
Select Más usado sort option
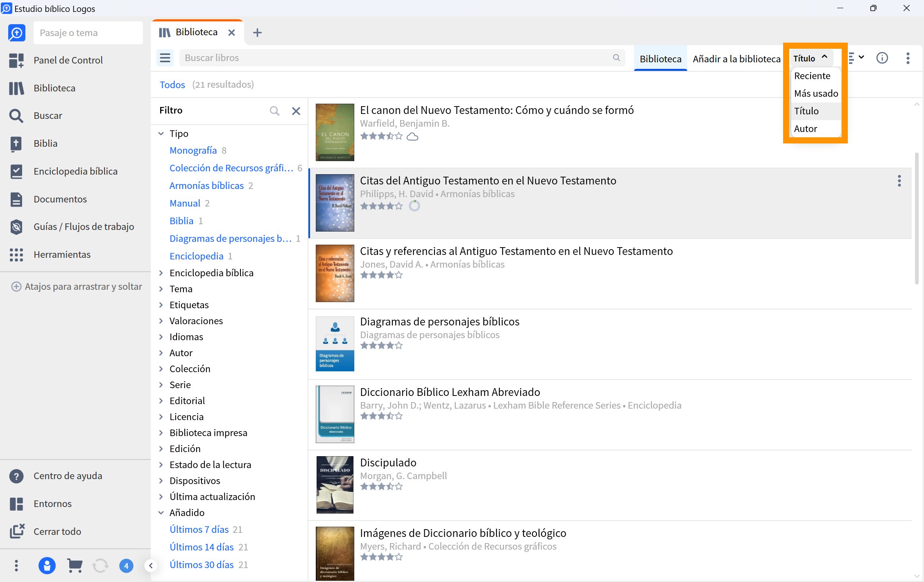click(815, 93)
